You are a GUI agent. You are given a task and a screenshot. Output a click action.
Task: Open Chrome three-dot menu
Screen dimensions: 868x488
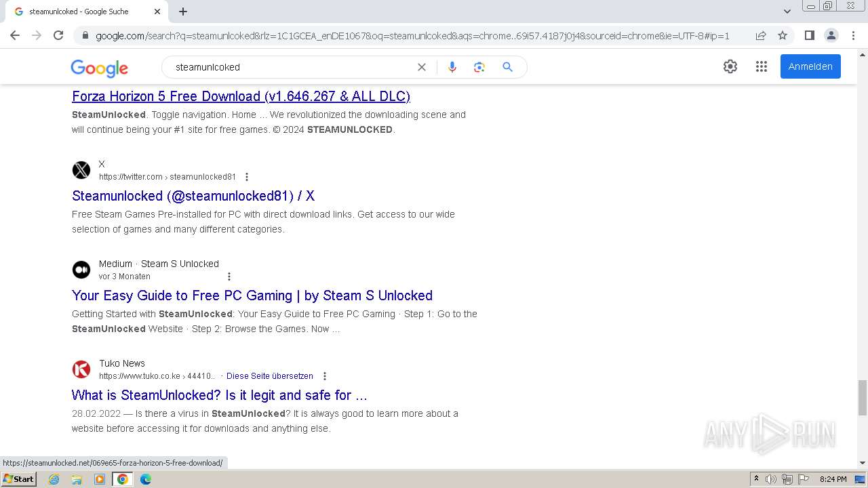click(x=853, y=35)
